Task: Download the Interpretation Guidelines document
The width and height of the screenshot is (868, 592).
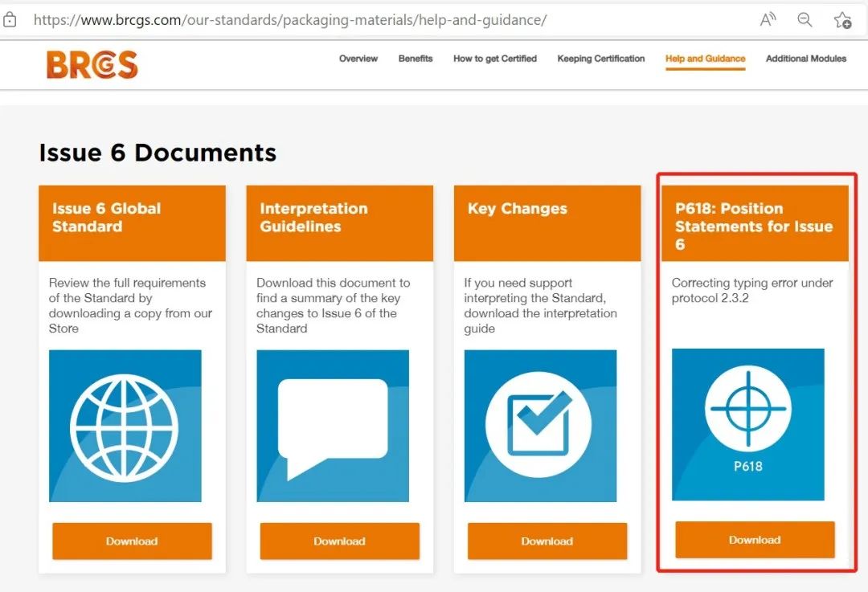Action: (x=339, y=541)
